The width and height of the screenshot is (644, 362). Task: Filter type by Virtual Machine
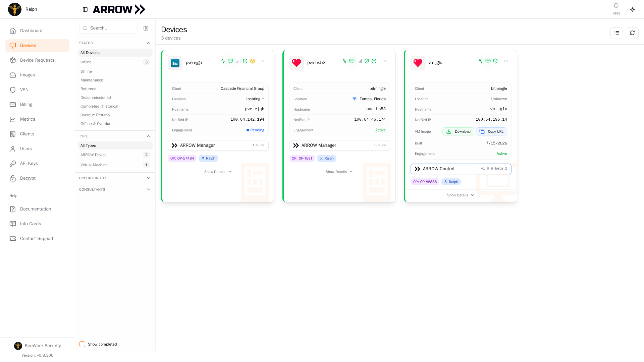point(115,165)
